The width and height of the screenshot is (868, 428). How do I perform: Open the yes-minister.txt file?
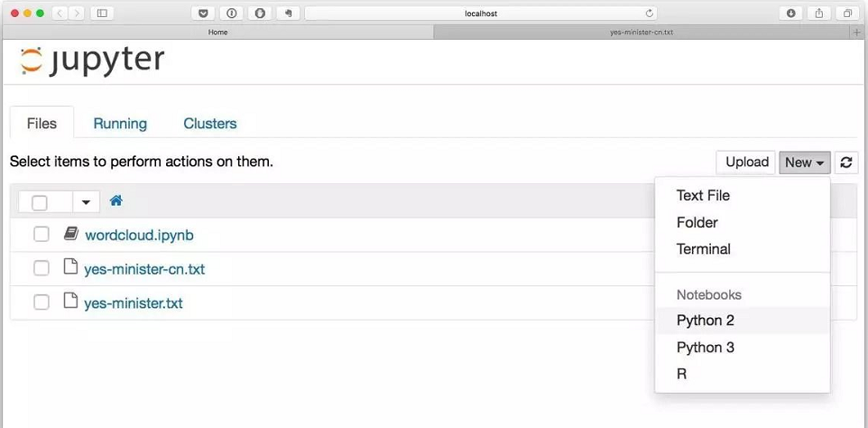point(134,303)
